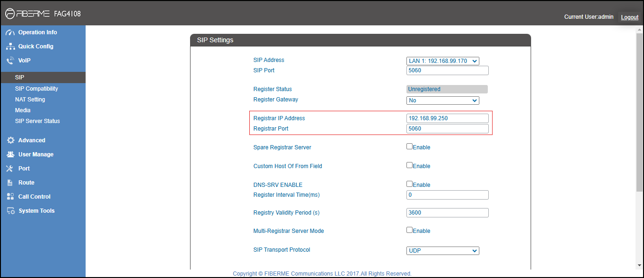This screenshot has height=278, width=644.
Task: Open the SIP Address dropdown
Action: click(443, 61)
